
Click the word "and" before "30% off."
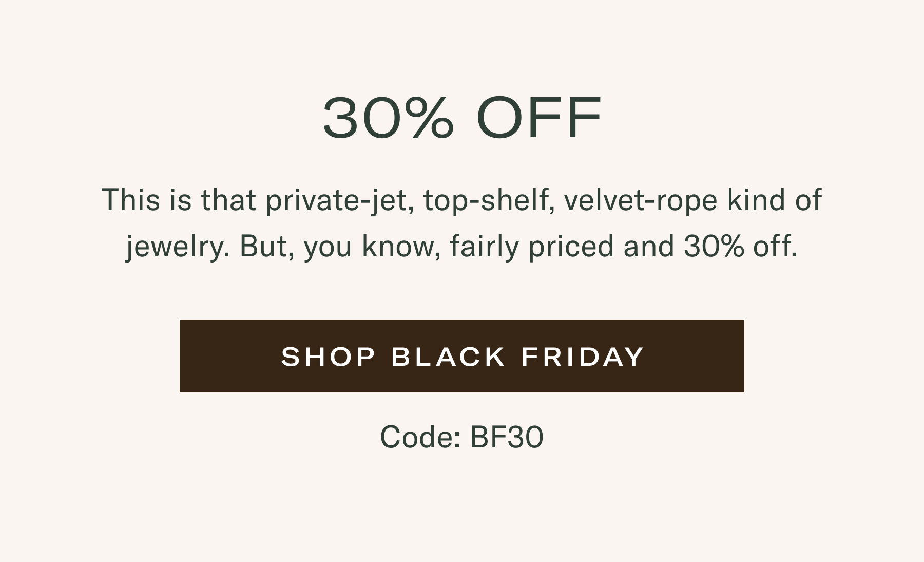coord(648,246)
